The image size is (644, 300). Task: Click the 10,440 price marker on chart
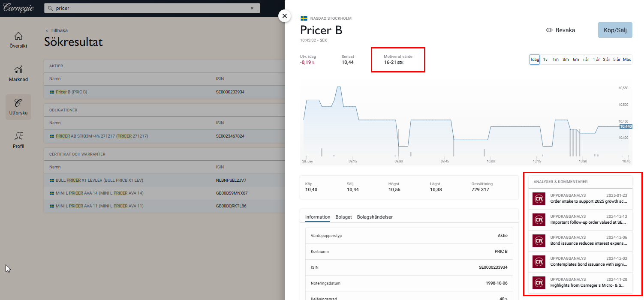(626, 126)
